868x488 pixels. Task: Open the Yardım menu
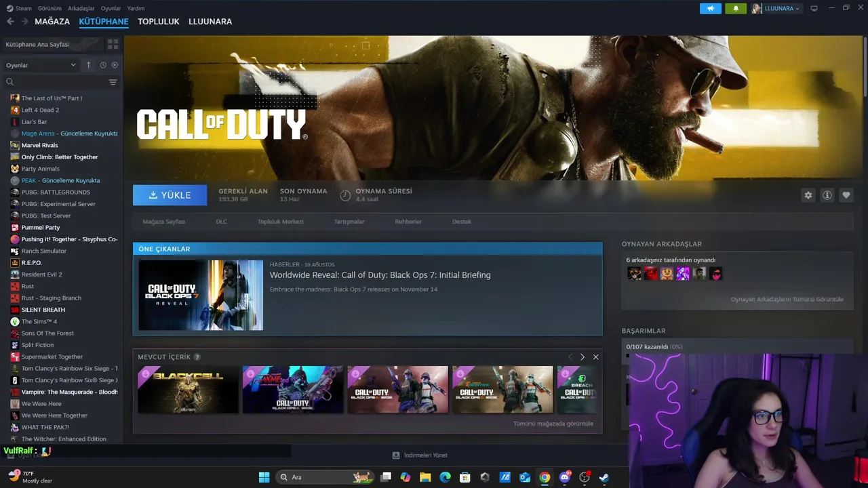(x=136, y=8)
